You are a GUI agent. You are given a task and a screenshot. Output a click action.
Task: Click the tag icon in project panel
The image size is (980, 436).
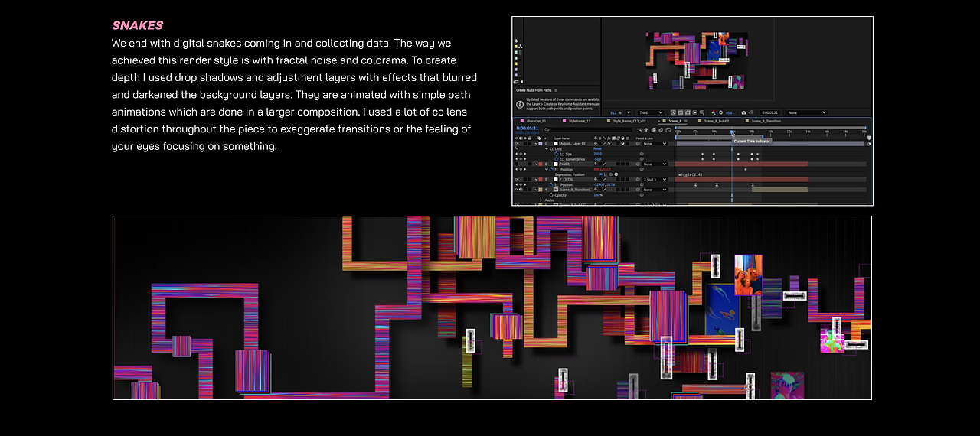515,41
